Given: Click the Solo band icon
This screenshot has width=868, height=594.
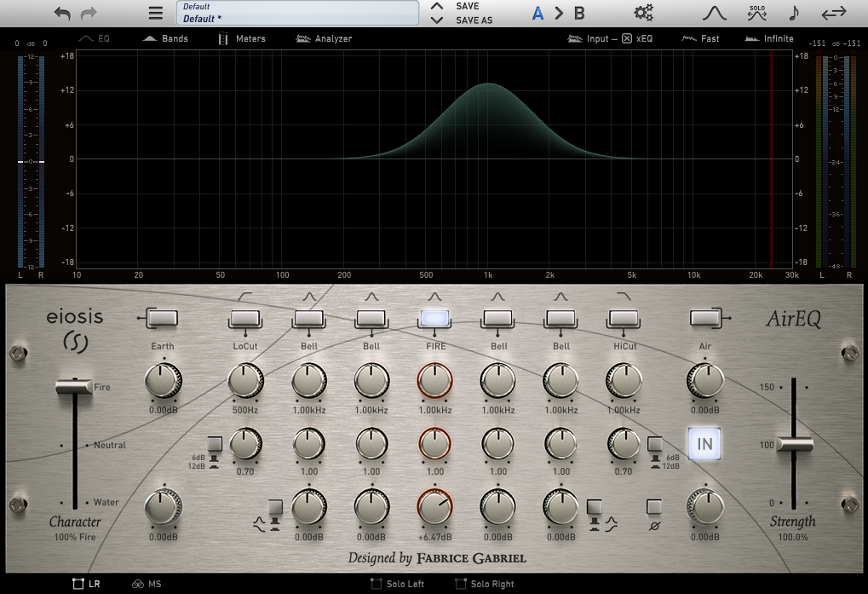Looking at the screenshot, I should [x=756, y=13].
